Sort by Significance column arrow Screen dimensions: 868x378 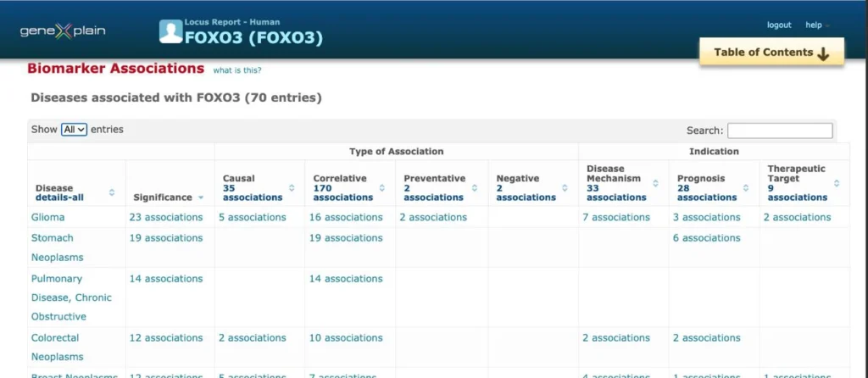[201, 197]
